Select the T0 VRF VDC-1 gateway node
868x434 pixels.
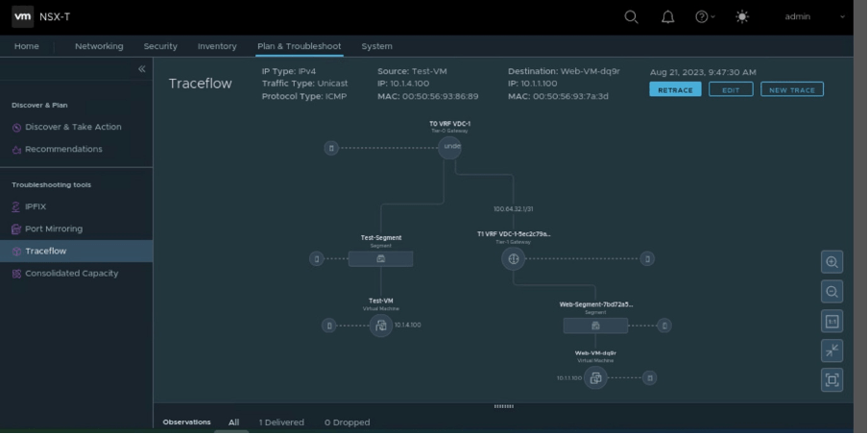click(449, 147)
